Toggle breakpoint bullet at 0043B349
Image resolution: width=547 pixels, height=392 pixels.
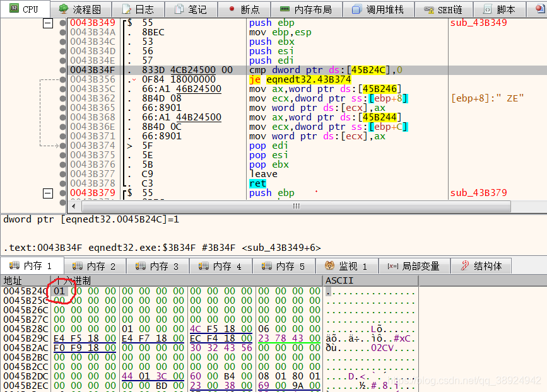[x=63, y=23]
